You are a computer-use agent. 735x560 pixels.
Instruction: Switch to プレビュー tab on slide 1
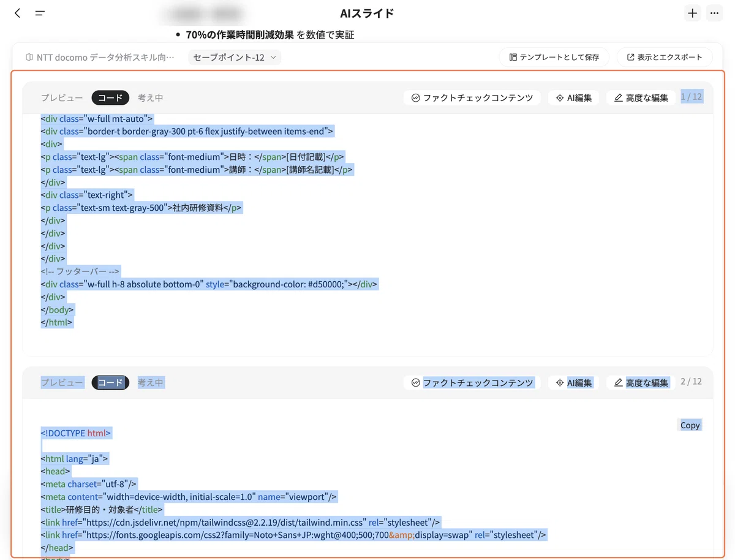62,97
